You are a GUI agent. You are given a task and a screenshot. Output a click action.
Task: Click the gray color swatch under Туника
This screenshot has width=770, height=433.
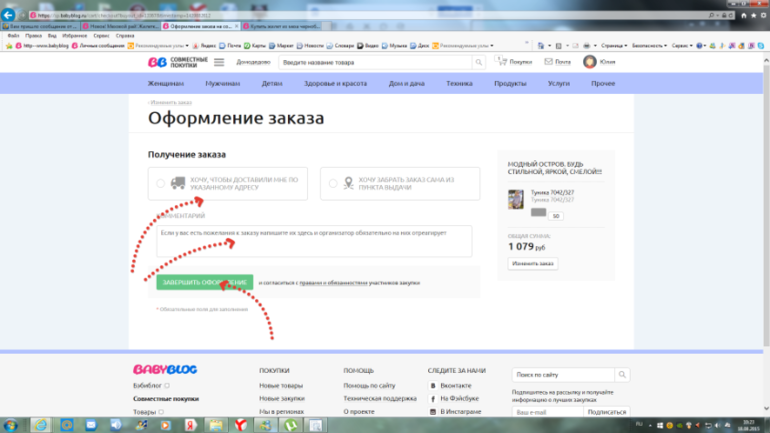[538, 213]
